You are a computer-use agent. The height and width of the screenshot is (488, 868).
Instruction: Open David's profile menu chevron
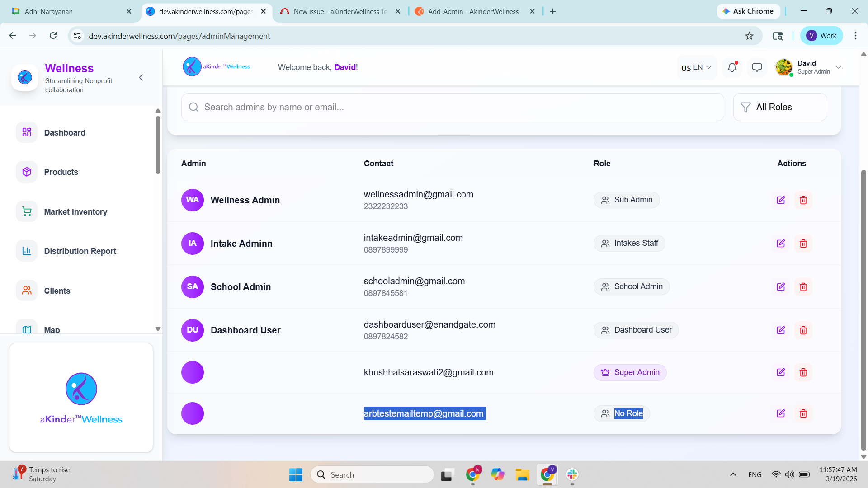[839, 67]
